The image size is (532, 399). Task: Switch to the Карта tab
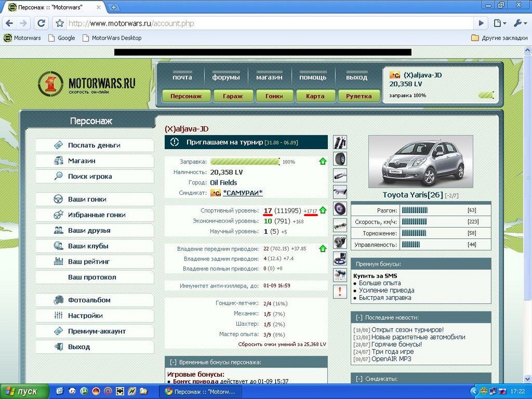[x=315, y=96]
